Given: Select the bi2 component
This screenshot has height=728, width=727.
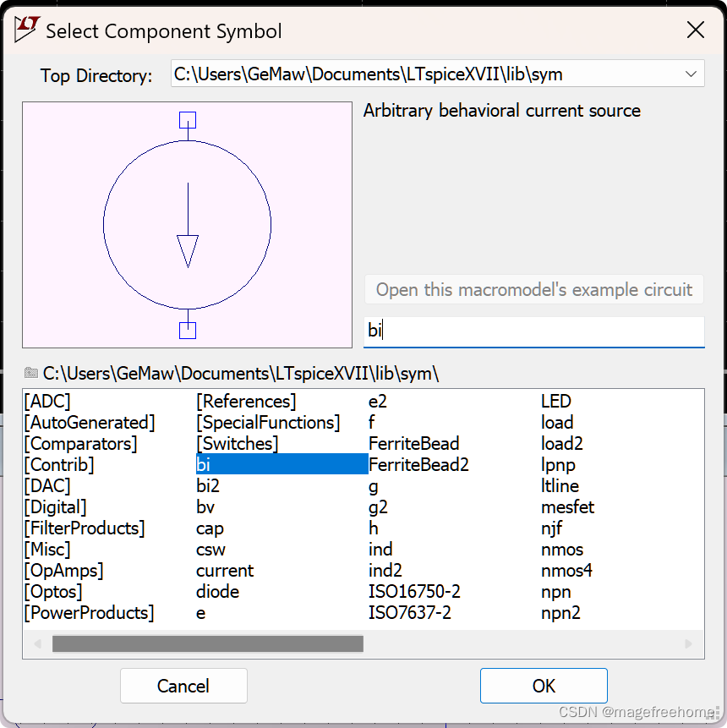Looking at the screenshot, I should click(x=207, y=486).
